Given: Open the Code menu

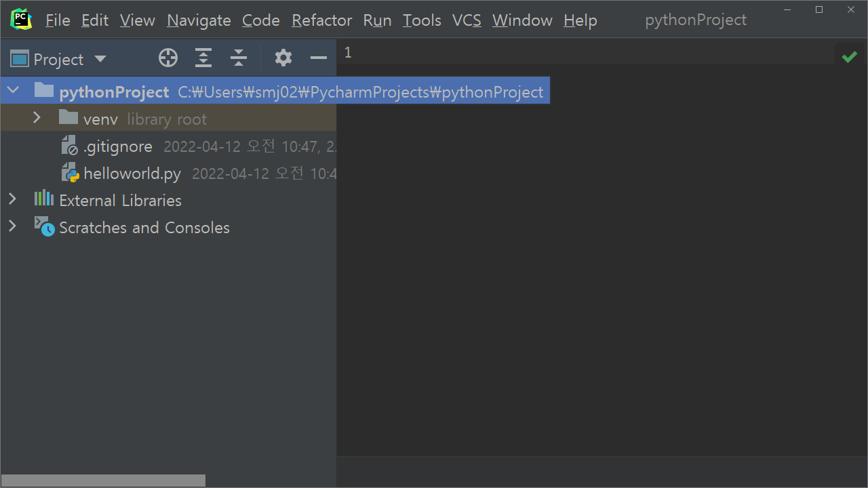Looking at the screenshot, I should point(261,21).
